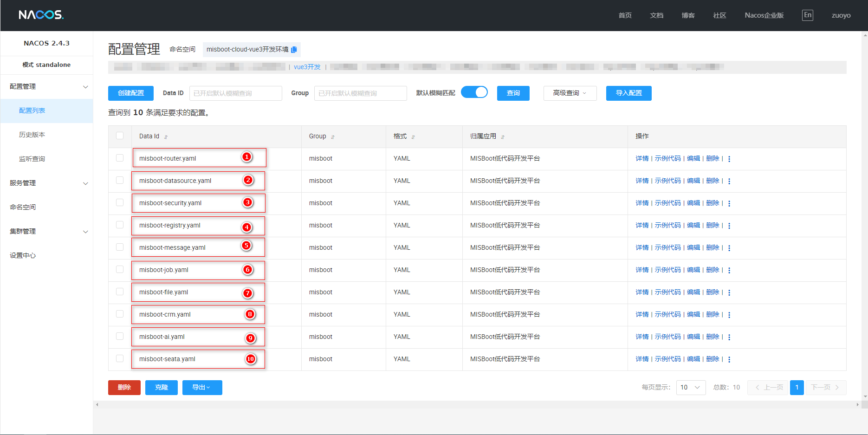This screenshot has height=435, width=868.
Task: Check the misboot-message.yaml row
Action: click(x=120, y=247)
